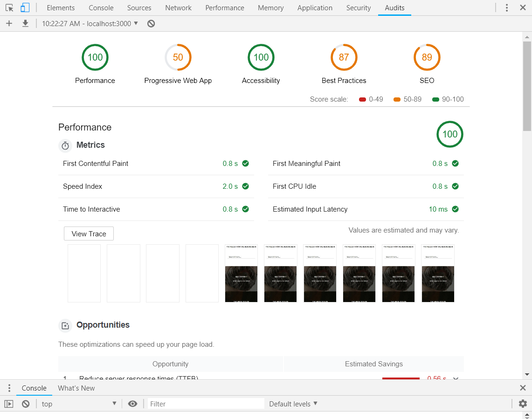This screenshot has width=532, height=419.
Task: Expand the Time to Interactive metric
Action: (x=156, y=209)
